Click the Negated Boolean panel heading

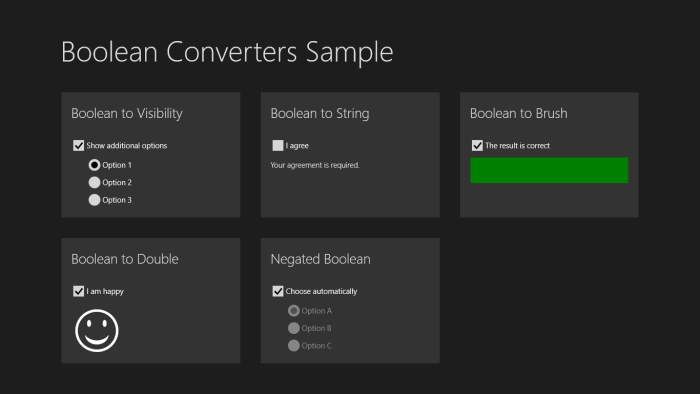[x=320, y=259]
